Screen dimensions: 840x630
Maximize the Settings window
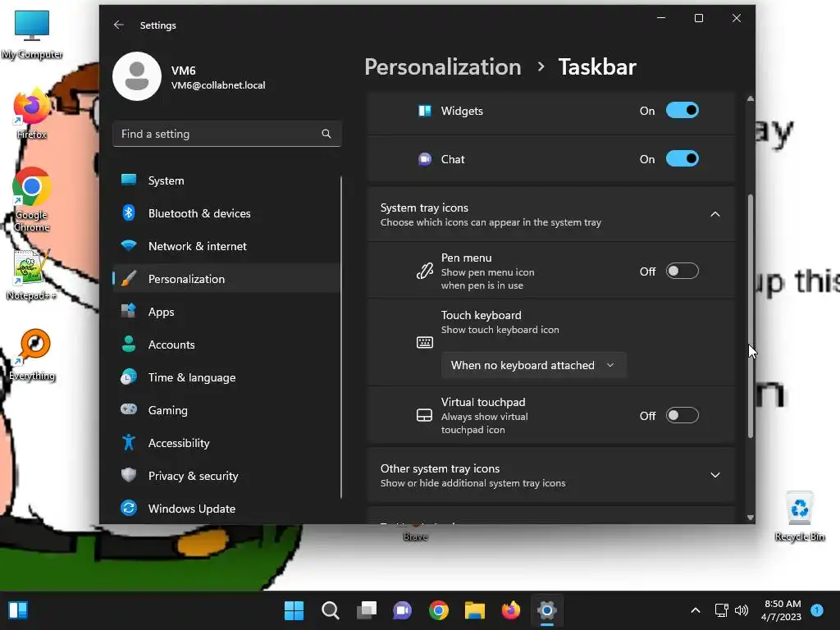[x=699, y=18]
